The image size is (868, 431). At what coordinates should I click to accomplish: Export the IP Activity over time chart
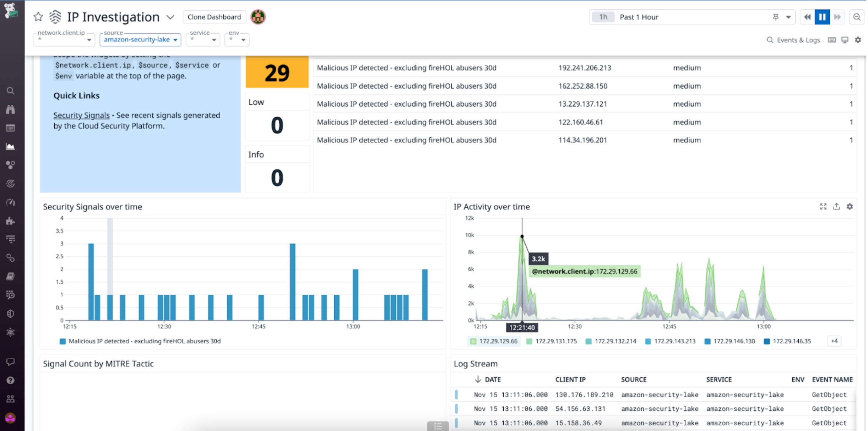point(836,206)
